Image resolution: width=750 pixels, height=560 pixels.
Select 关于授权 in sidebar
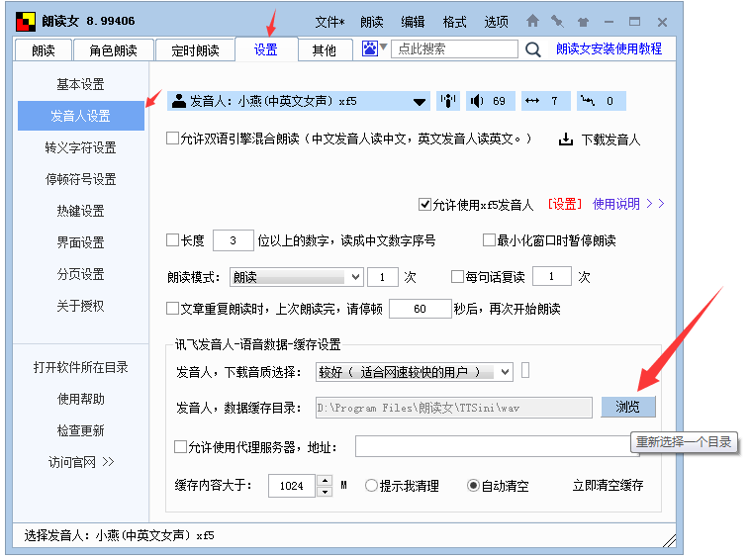click(x=80, y=305)
